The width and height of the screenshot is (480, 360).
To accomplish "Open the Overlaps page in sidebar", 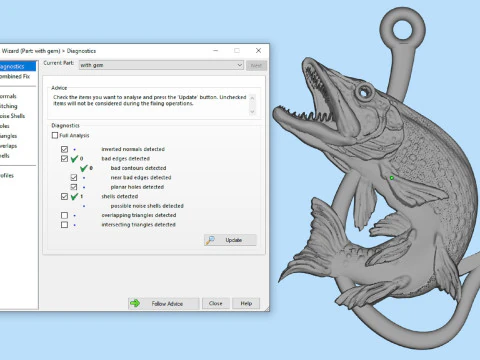I will click(x=8, y=146).
